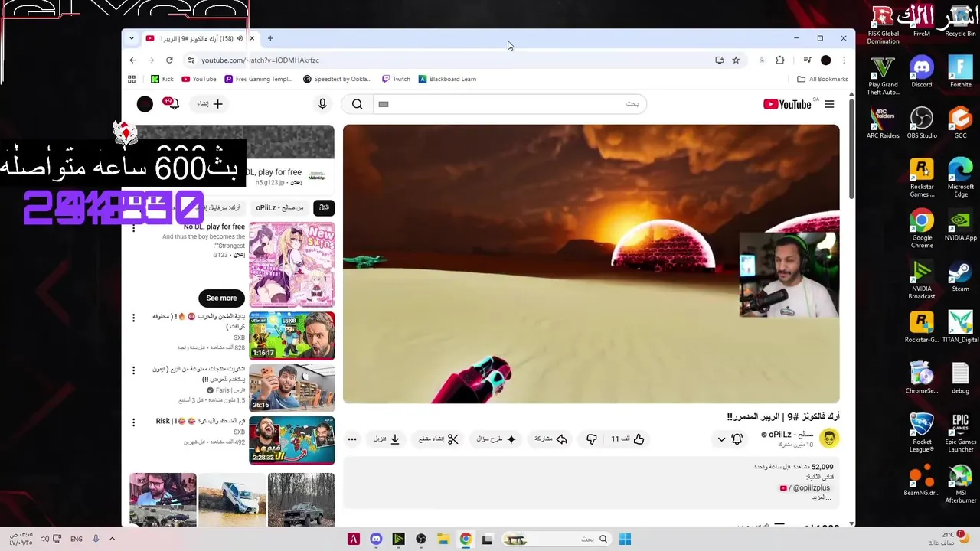Open the 2:28:32 Risk video thumbnail
This screenshot has width=980, height=551.
point(292,440)
